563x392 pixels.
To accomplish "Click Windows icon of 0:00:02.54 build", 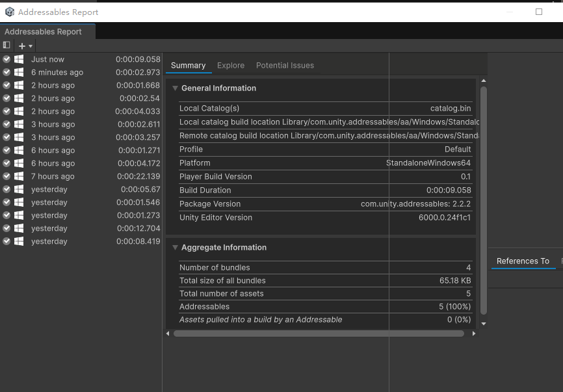I will tap(19, 98).
